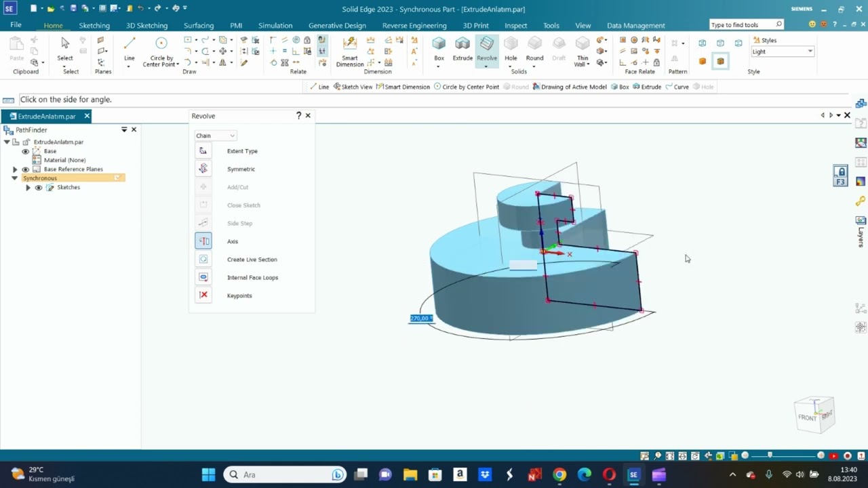Open the File menu
This screenshot has width=868, height=488.
tap(16, 25)
